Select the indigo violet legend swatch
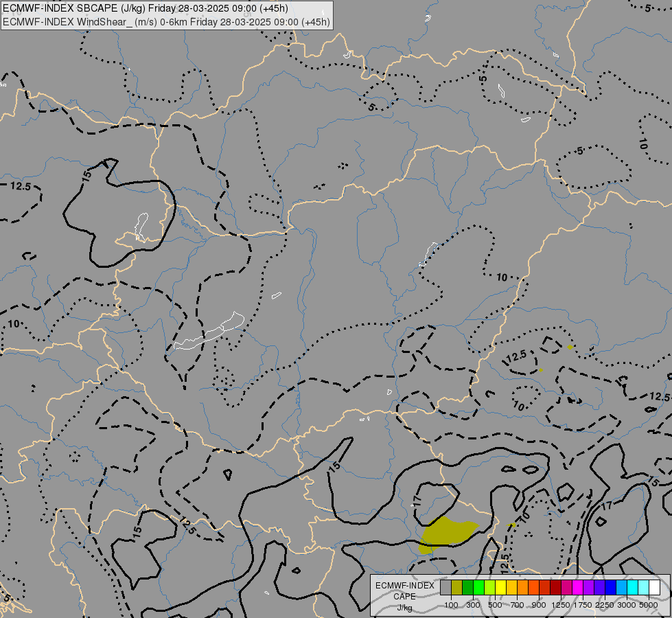 599,588
